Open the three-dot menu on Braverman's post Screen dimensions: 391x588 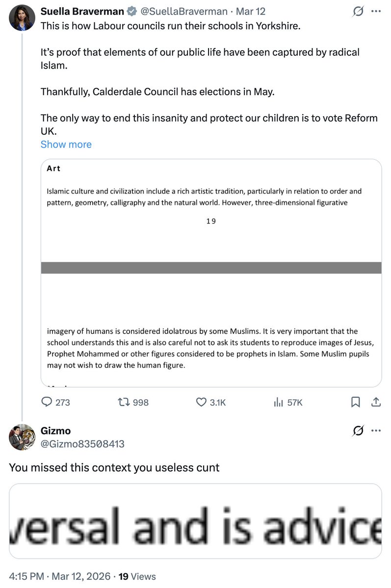(x=376, y=12)
